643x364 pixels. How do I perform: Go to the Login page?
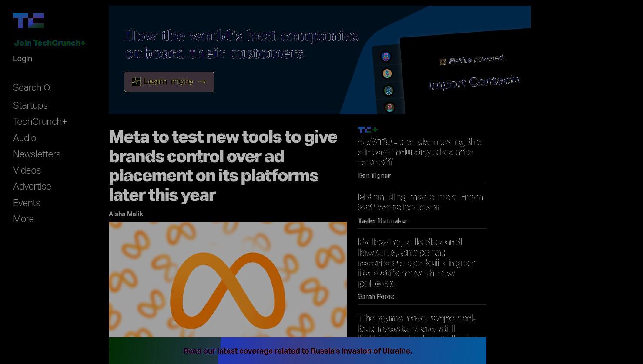point(23,59)
